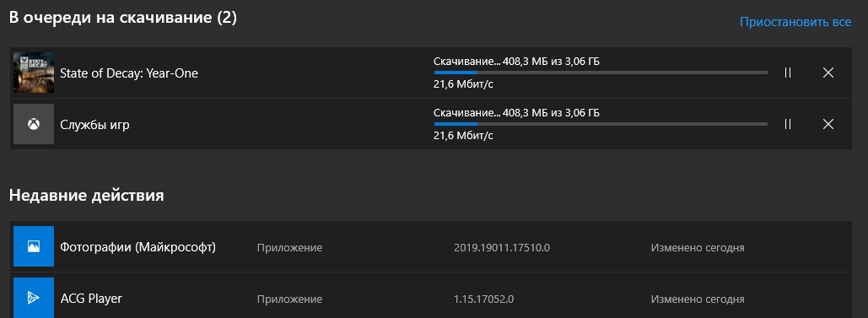This screenshot has width=868, height=318.
Task: Pause the Службы игр download
Action: pyautogui.click(x=787, y=124)
